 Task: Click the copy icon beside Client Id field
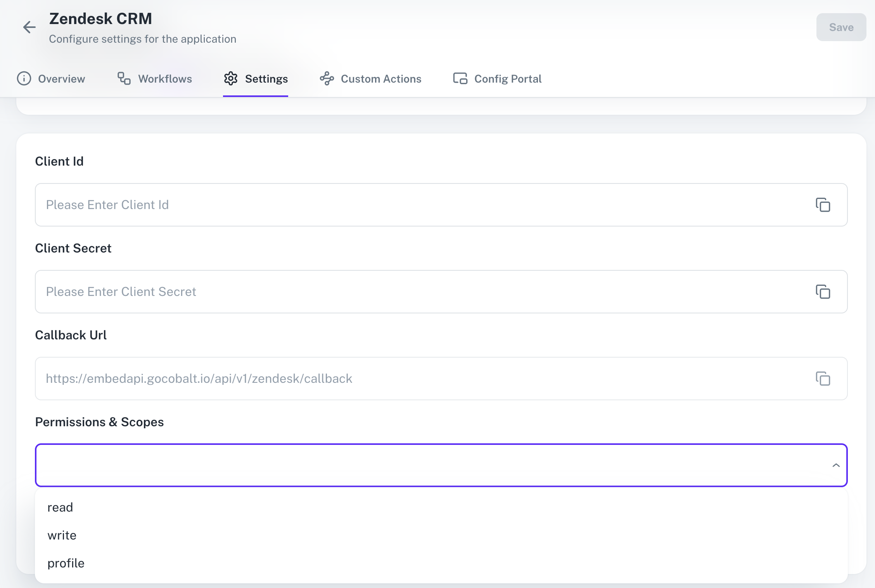823,205
